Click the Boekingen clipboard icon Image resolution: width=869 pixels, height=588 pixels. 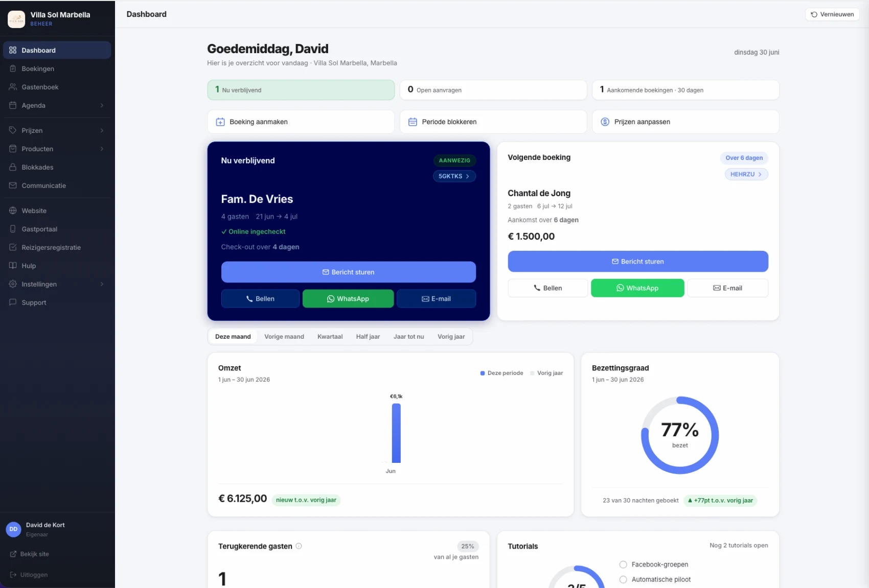[13, 68]
